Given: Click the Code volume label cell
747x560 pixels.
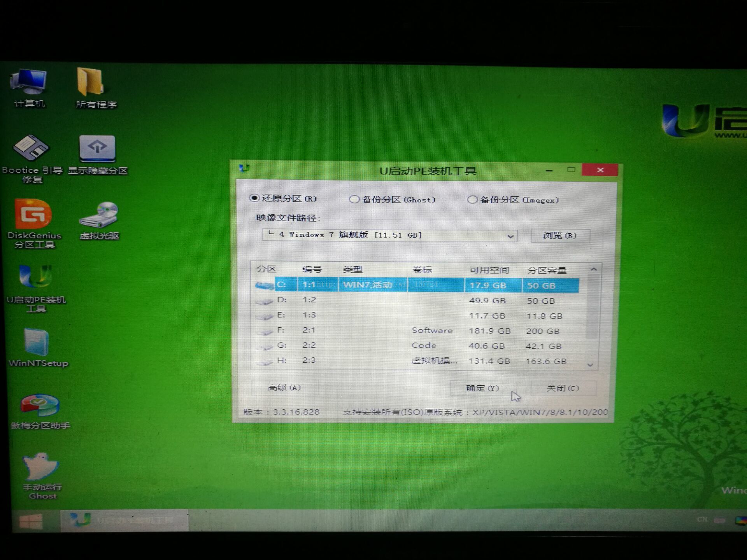Looking at the screenshot, I should (424, 345).
